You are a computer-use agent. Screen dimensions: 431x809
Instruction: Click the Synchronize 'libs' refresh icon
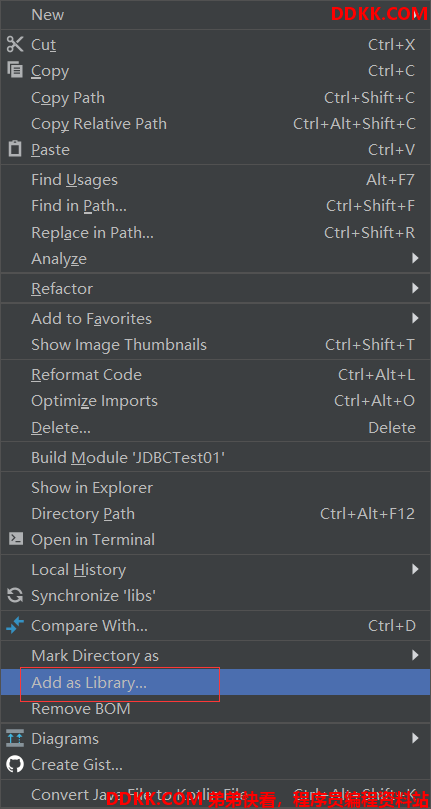pos(15,595)
